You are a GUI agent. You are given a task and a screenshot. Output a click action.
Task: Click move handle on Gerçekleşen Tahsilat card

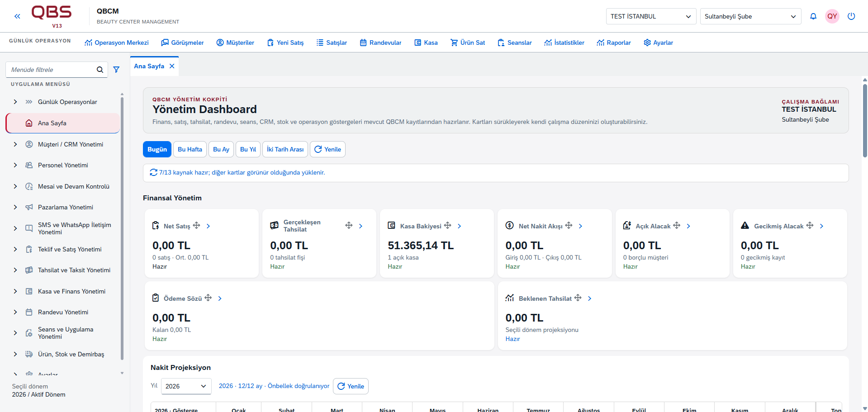tap(349, 225)
